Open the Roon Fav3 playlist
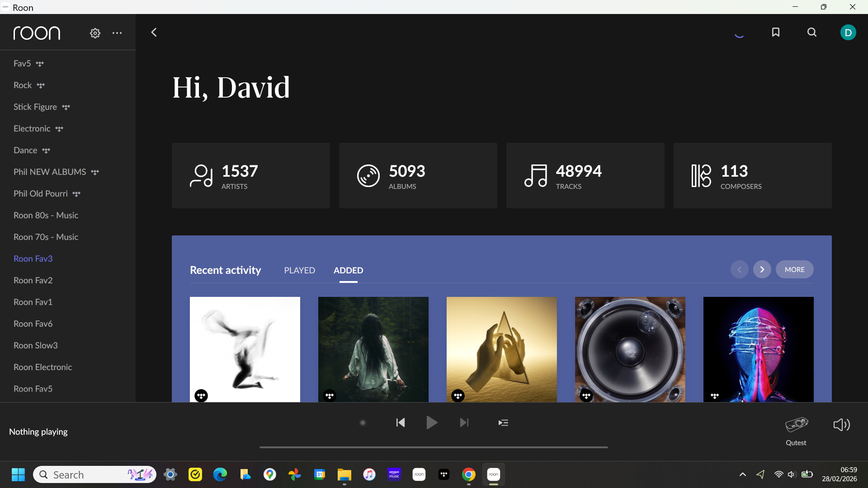The image size is (868, 488). click(x=33, y=258)
